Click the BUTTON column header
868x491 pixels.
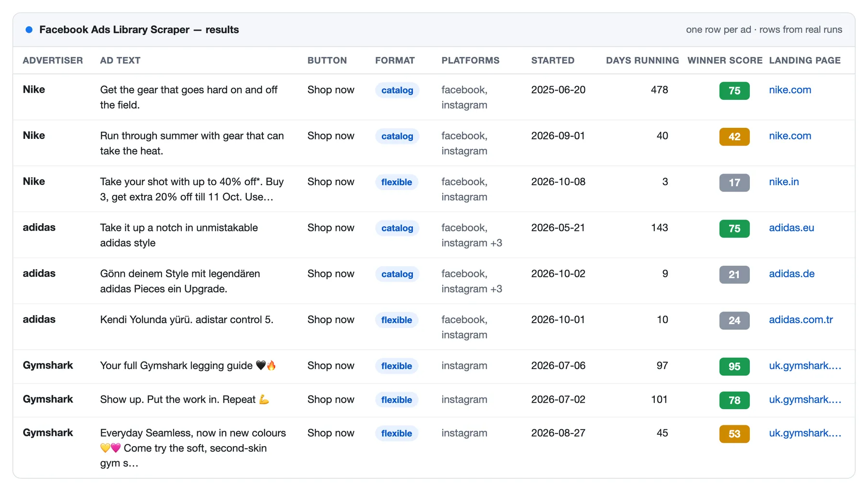click(x=327, y=60)
